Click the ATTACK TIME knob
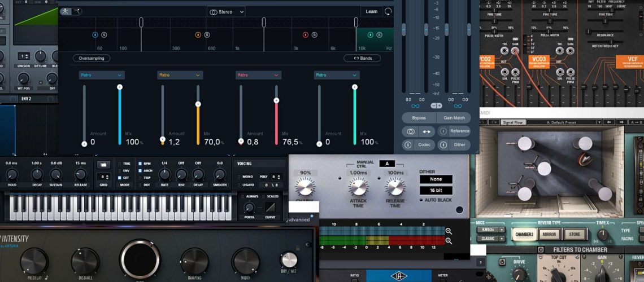This screenshot has width=644, height=282. pos(358,187)
